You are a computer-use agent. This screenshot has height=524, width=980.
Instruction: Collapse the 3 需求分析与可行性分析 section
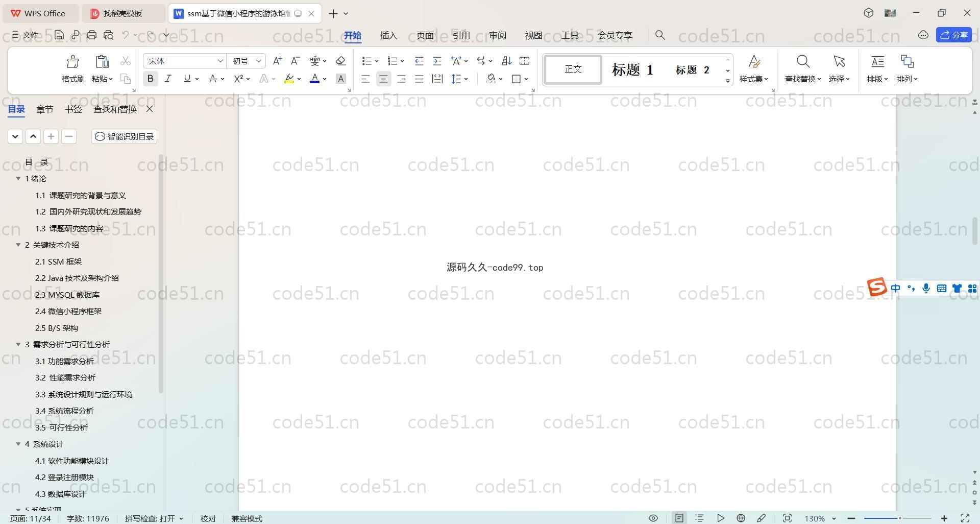coord(18,344)
